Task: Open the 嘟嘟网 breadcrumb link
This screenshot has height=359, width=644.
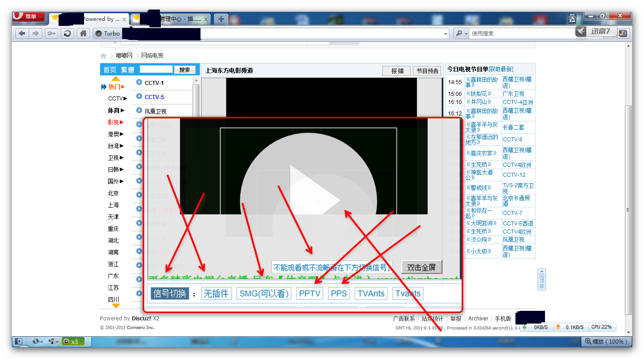Action: [124, 56]
